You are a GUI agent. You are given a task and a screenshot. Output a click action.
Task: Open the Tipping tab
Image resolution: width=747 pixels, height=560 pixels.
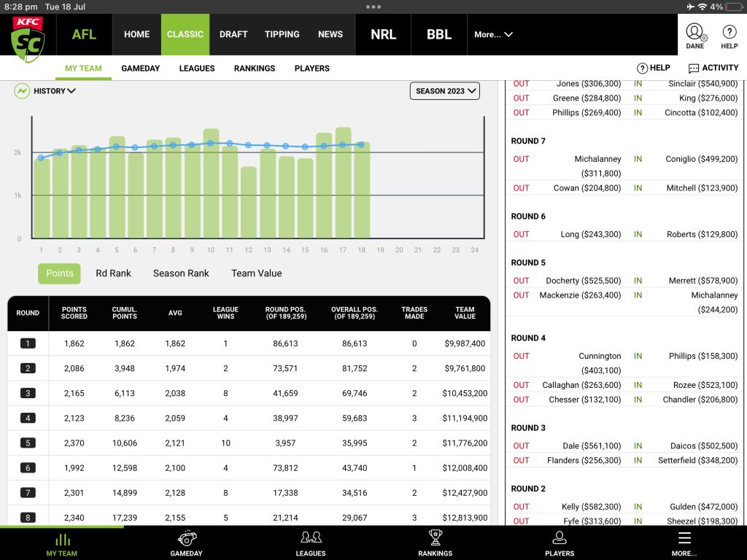tap(282, 34)
